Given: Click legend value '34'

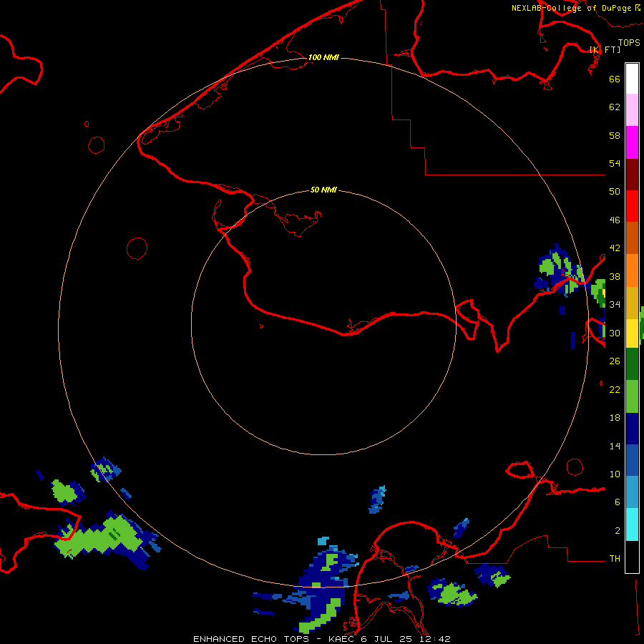Looking at the screenshot, I should coord(615,305).
